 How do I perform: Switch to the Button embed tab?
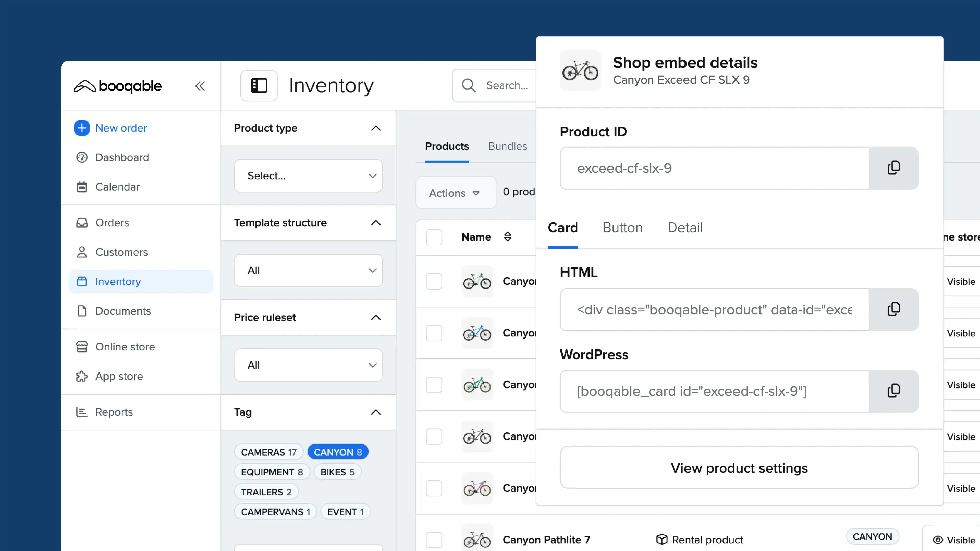[x=622, y=227]
